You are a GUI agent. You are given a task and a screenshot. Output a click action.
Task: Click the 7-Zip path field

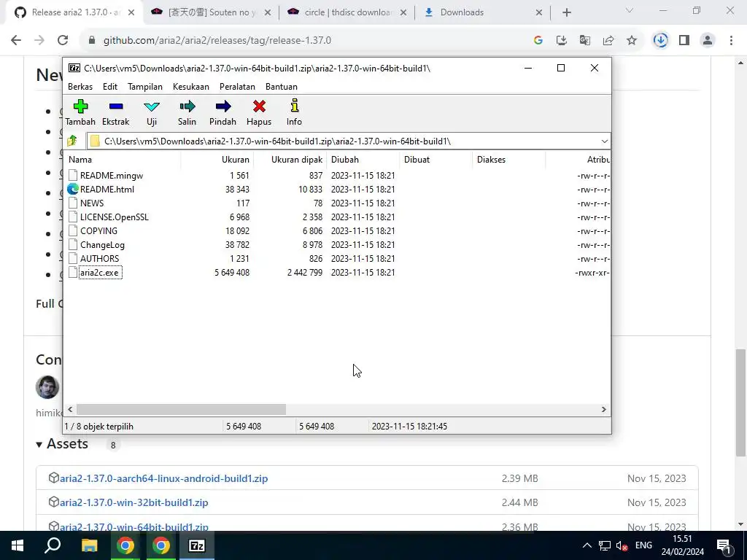(348, 141)
